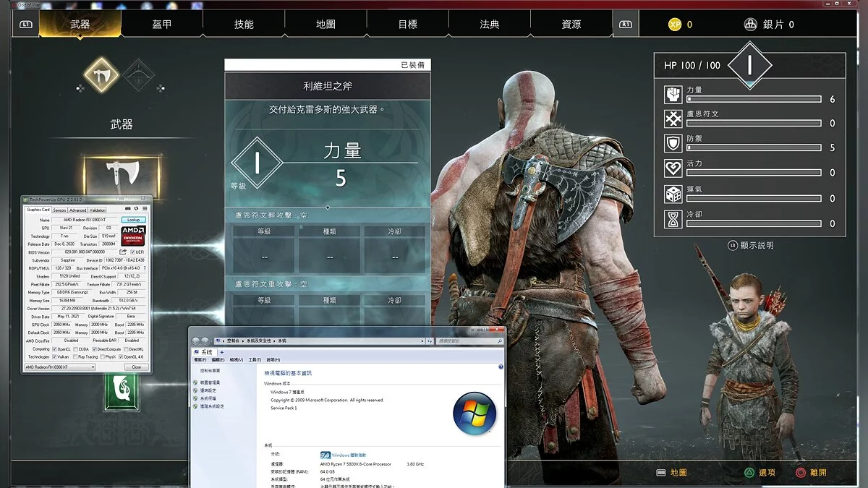Disable the Vulkan checkbox in GPU-Z
Image resolution: width=868 pixels, height=488 pixels.
(x=55, y=357)
